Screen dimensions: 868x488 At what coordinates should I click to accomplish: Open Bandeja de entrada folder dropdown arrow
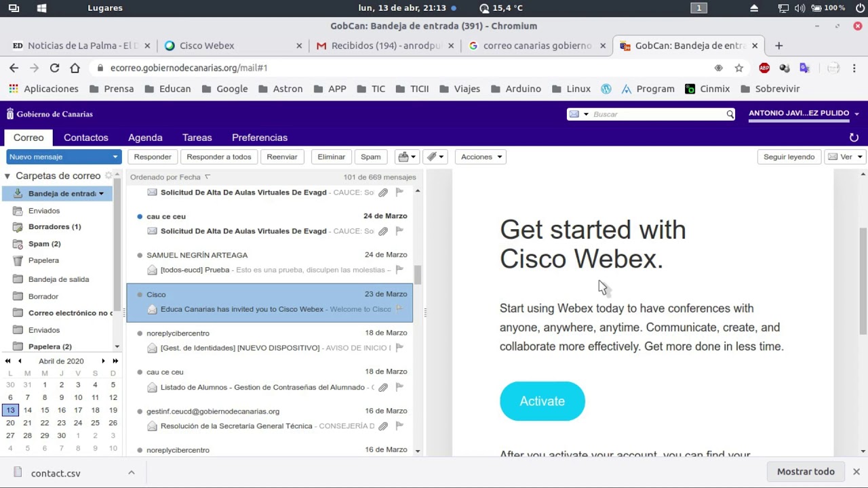[101, 194]
